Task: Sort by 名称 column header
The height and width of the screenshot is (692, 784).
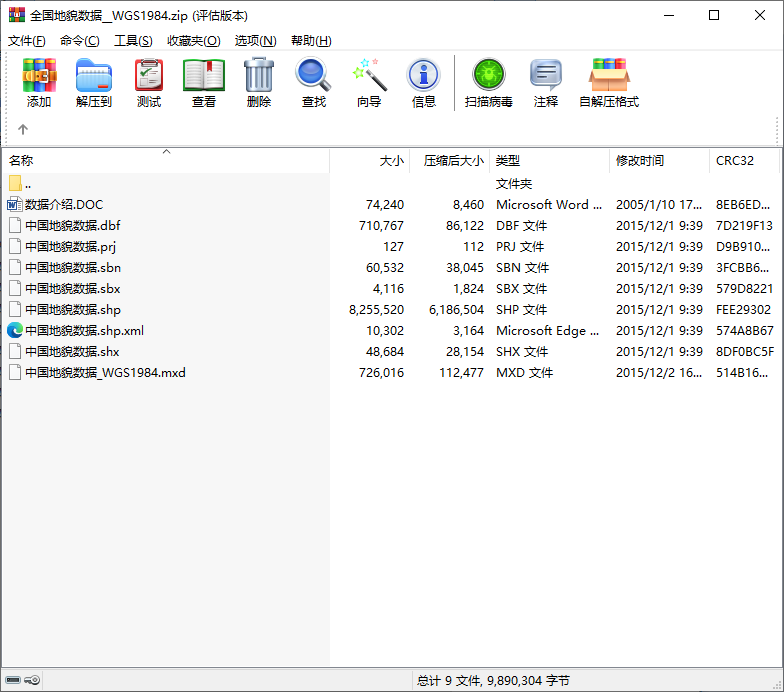Action: coord(166,160)
